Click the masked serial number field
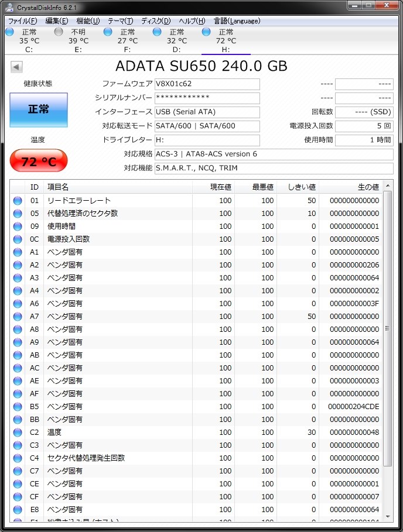This screenshot has height=532, width=403. pyautogui.click(x=207, y=98)
